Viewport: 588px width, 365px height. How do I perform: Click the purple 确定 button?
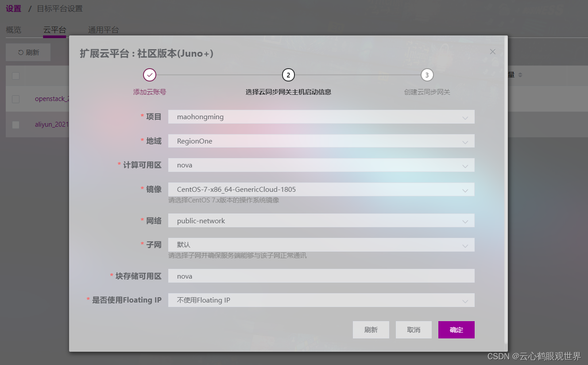[x=456, y=330]
